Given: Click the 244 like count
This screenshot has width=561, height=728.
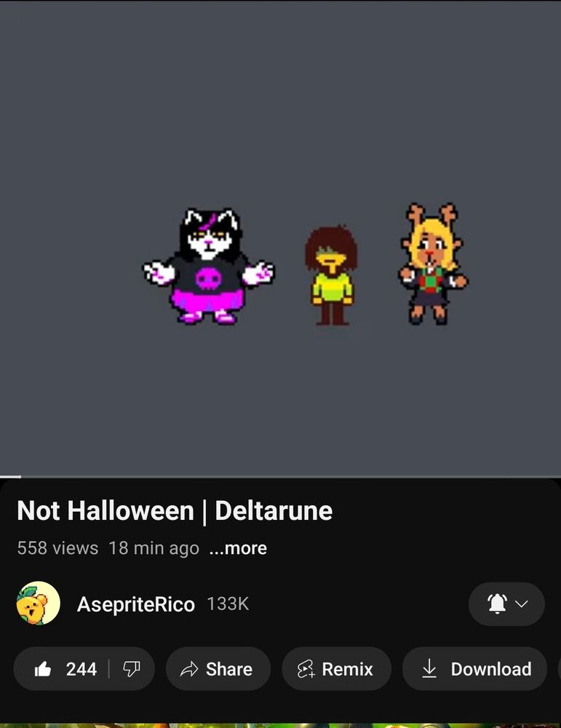Looking at the screenshot, I should pyautogui.click(x=81, y=669).
